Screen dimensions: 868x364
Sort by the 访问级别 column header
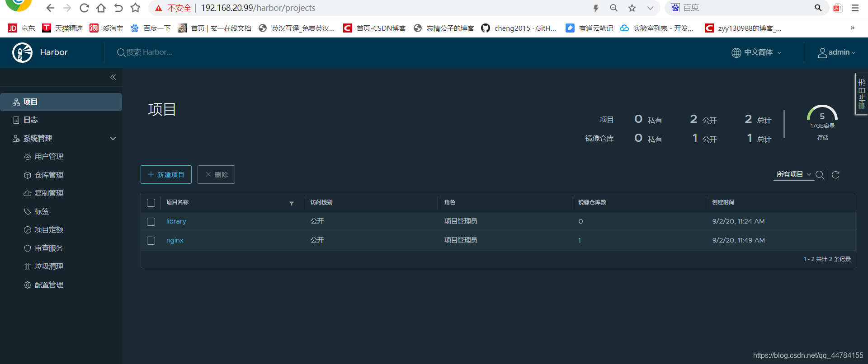click(x=321, y=202)
